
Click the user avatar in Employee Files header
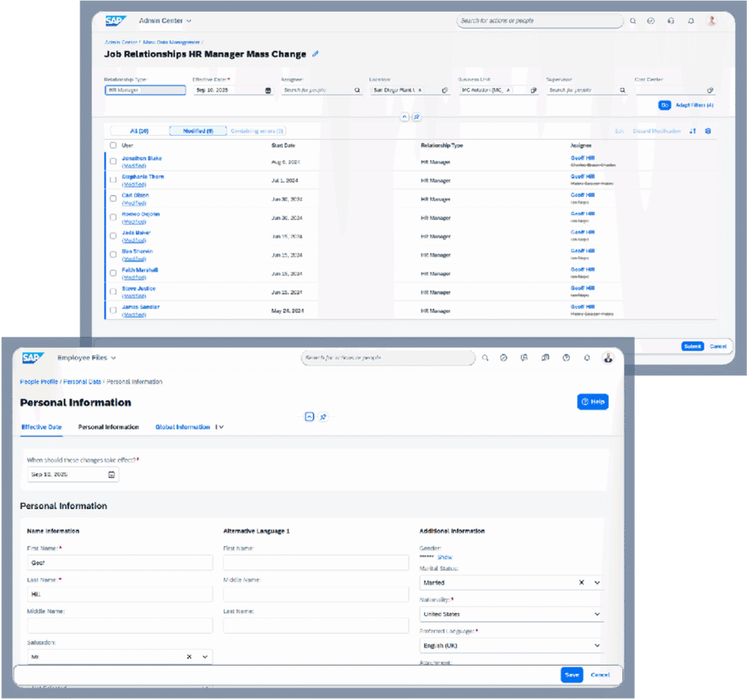pyautogui.click(x=608, y=357)
